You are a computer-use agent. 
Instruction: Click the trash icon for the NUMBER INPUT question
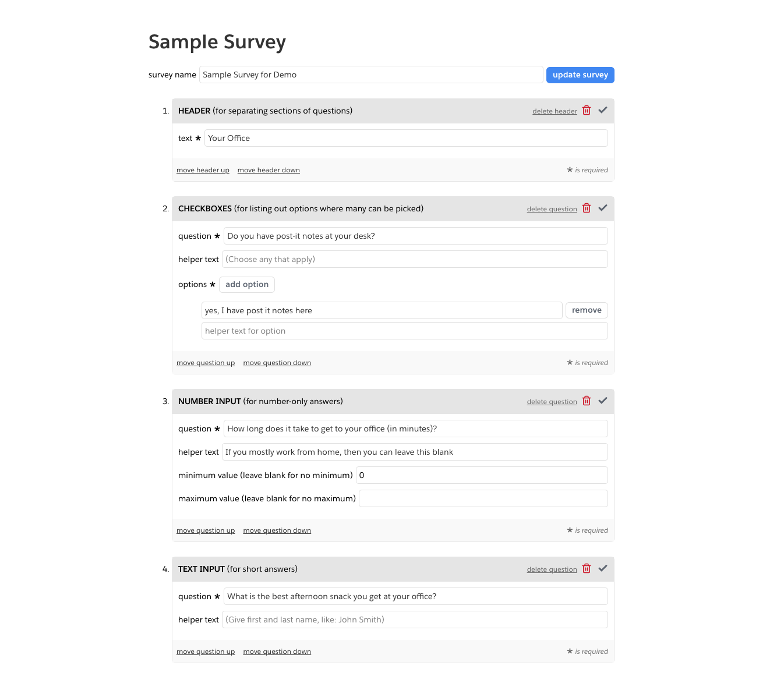click(587, 401)
